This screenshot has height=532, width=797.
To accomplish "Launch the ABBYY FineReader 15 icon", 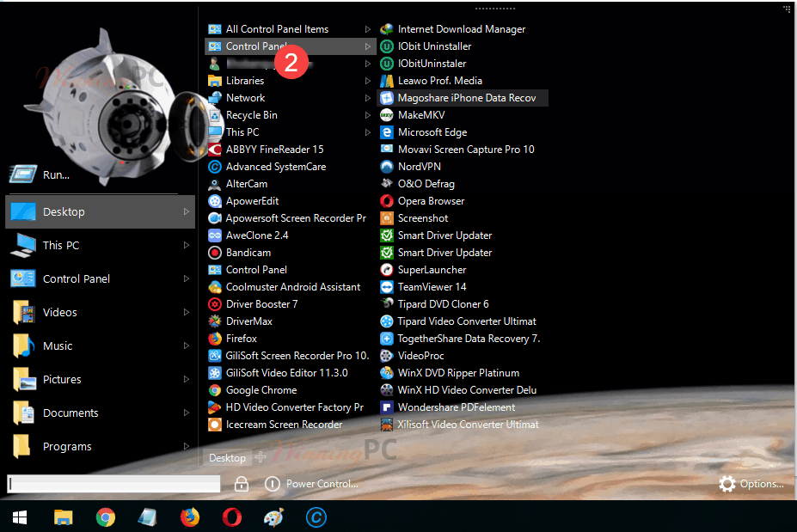I will pos(215,150).
